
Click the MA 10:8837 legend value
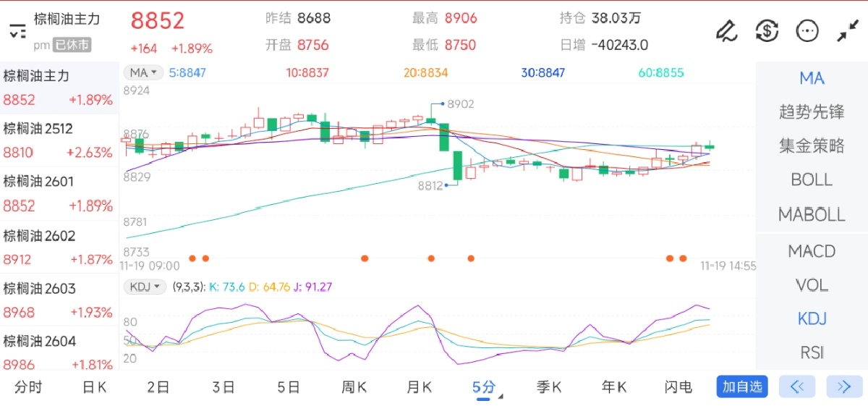point(307,72)
